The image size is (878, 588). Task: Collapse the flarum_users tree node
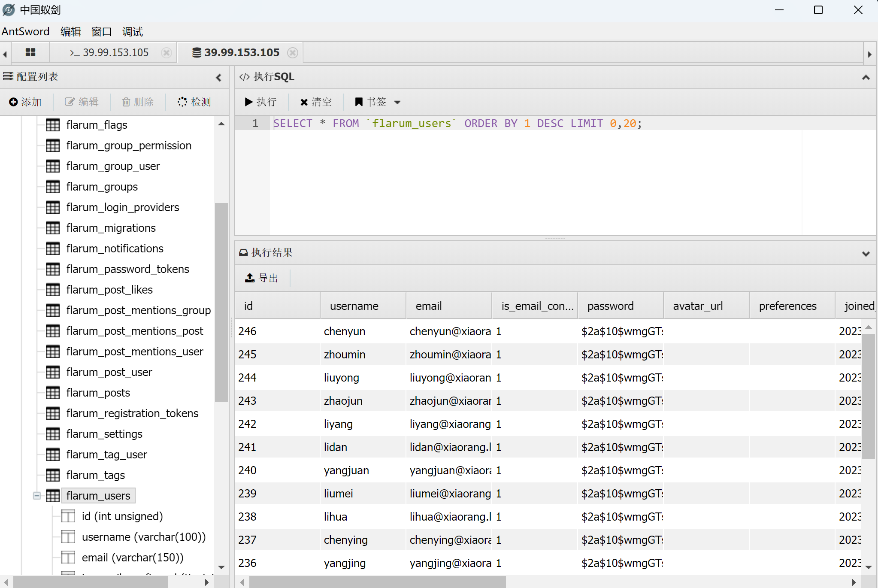pyautogui.click(x=37, y=496)
